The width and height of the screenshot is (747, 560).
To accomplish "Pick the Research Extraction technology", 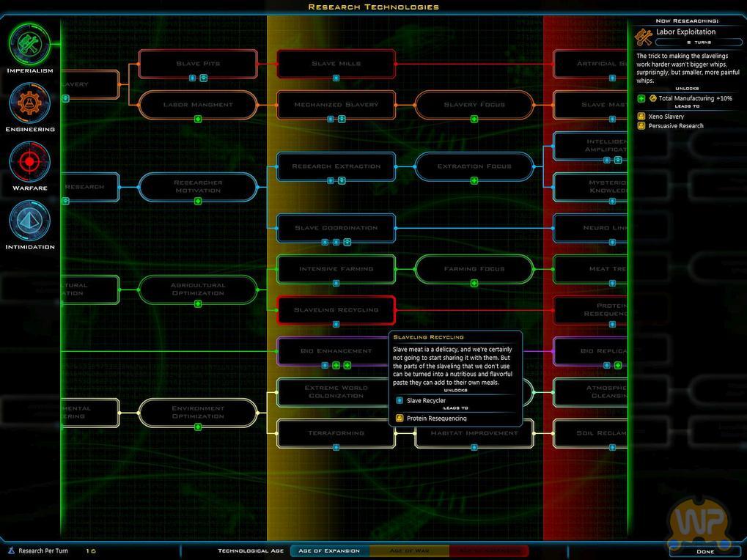I will point(336,166).
